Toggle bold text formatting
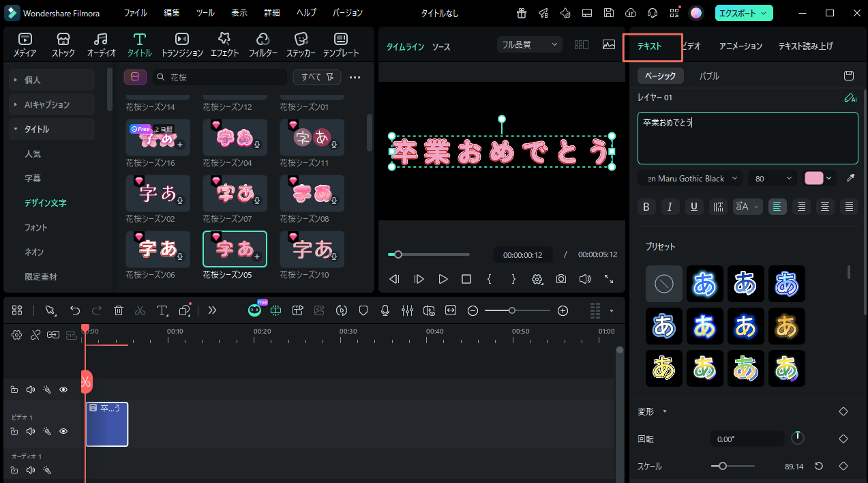This screenshot has height=483, width=868. pyautogui.click(x=647, y=207)
